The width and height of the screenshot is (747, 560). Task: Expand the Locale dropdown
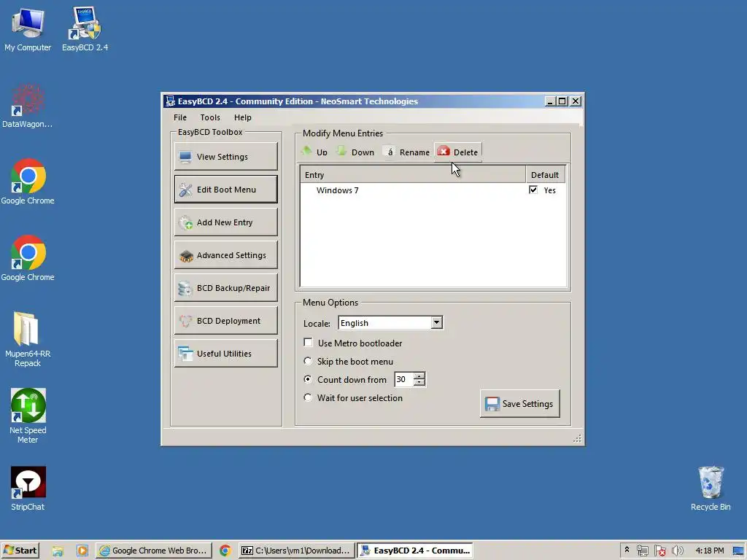(436, 323)
